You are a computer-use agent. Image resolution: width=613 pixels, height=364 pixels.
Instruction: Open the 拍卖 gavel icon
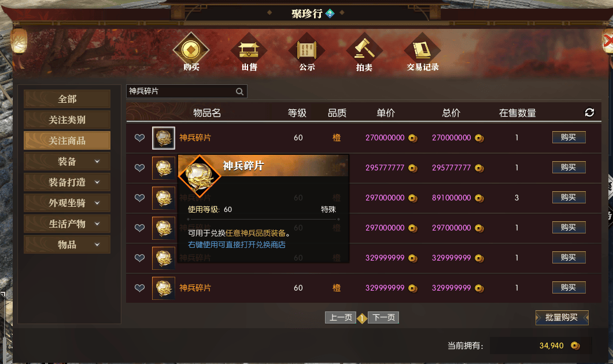pyautogui.click(x=364, y=50)
